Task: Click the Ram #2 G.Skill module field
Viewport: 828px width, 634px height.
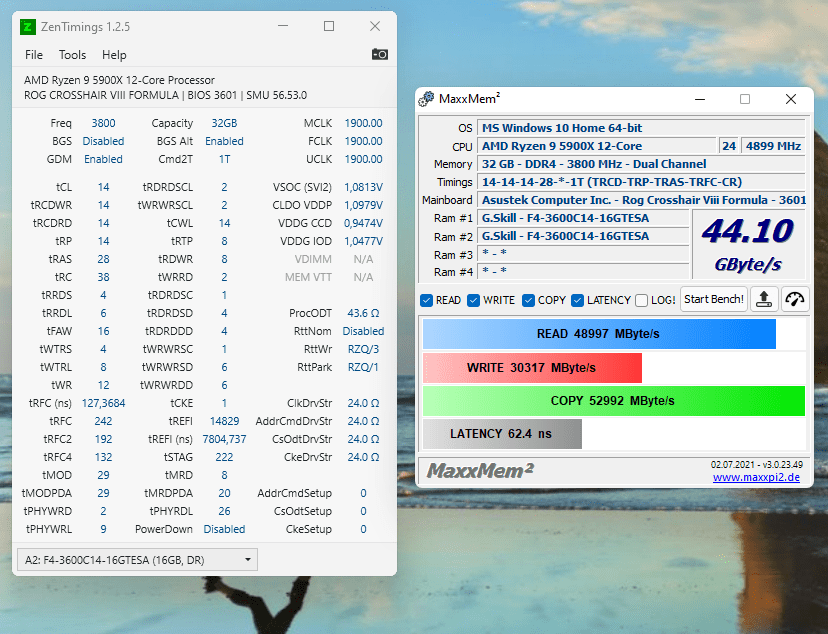Action: pos(584,236)
